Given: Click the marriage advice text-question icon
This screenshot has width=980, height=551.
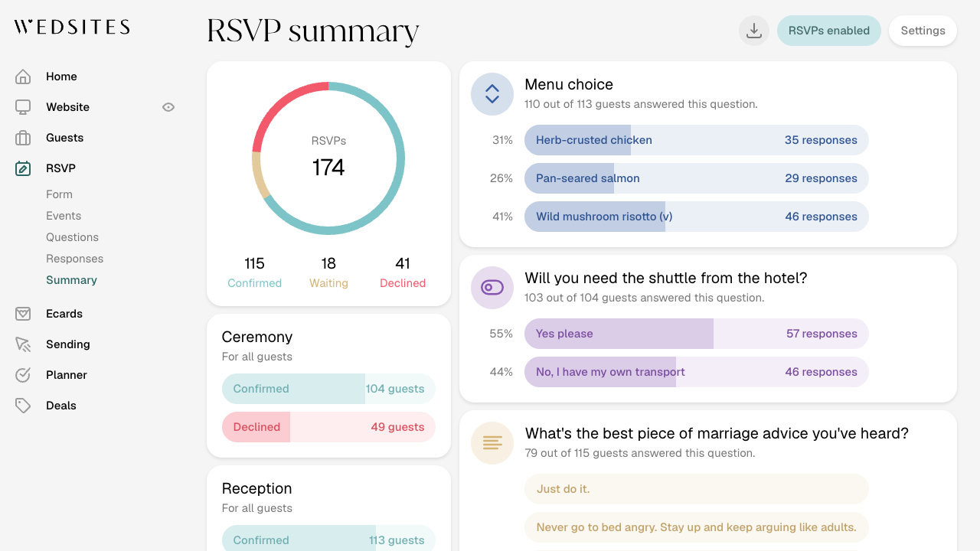Looking at the screenshot, I should coord(492,443).
